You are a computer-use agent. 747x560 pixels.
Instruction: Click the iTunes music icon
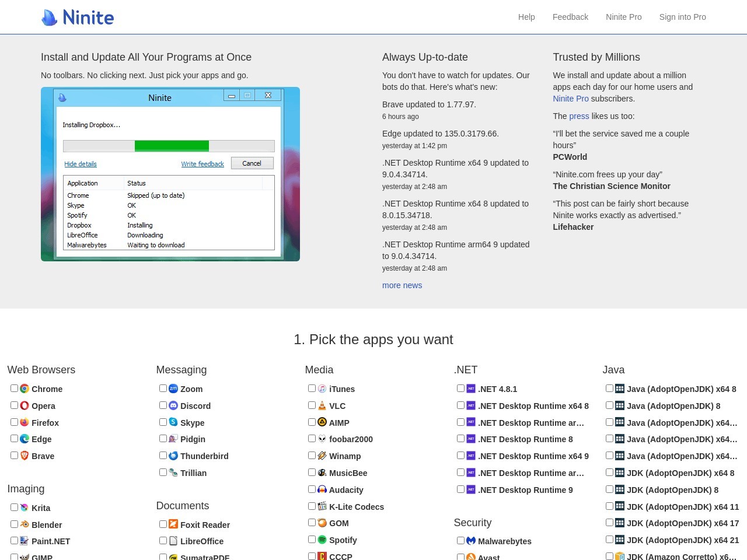(x=322, y=388)
